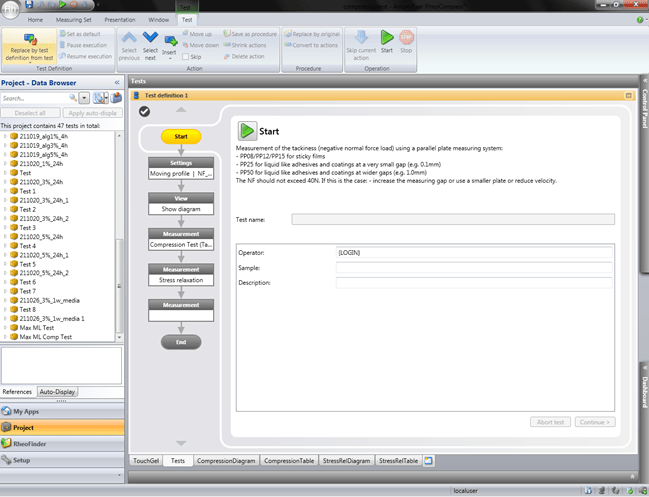Open the RheoFinder panel
Image resolution: width=649 pixels, height=497 pixels.
point(62,443)
